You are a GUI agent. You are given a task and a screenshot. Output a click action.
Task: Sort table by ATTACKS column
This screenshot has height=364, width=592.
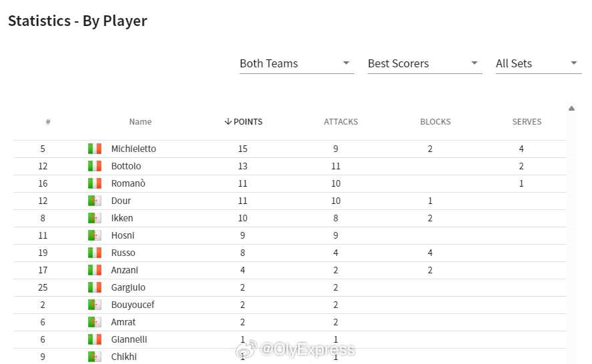pos(341,122)
